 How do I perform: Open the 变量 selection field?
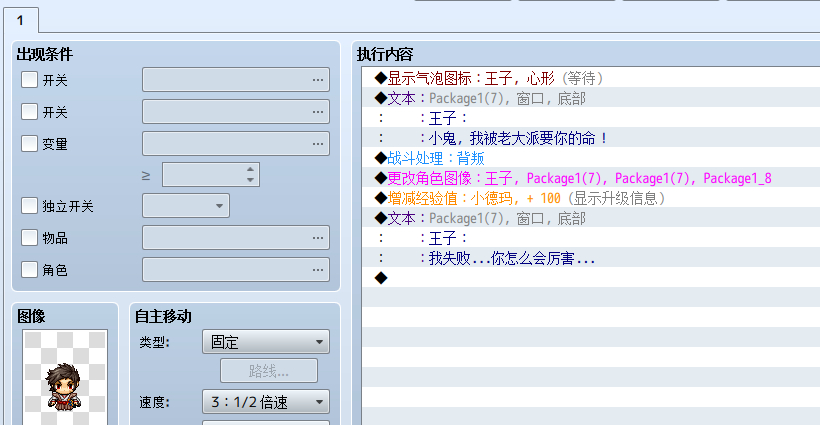pos(236,143)
